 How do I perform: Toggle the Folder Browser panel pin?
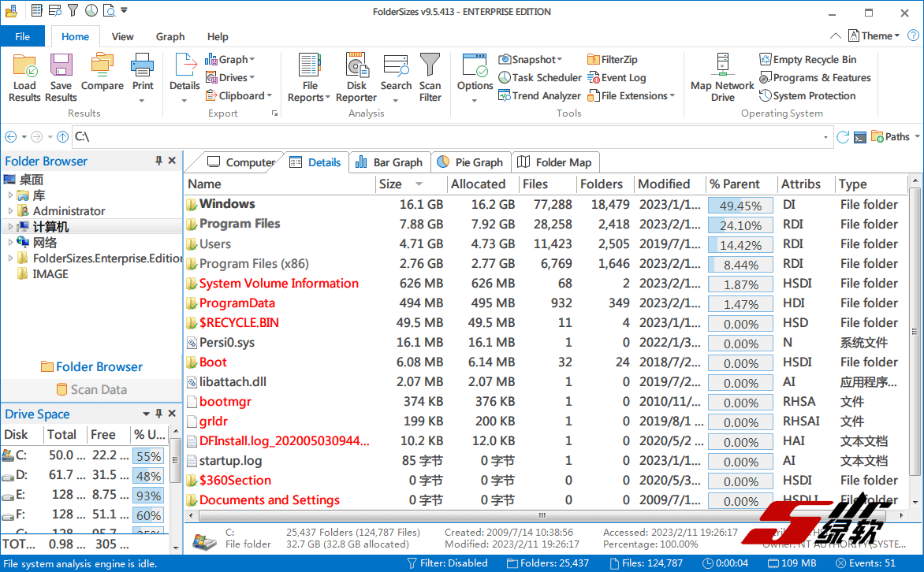coord(158,161)
